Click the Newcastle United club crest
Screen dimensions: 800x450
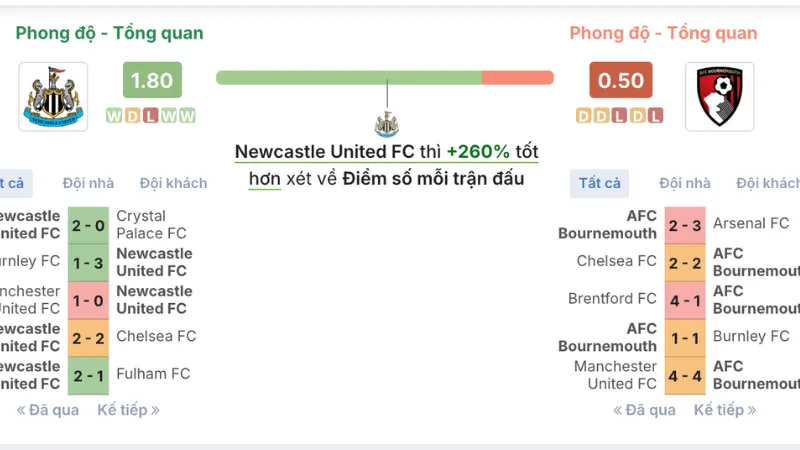tap(53, 96)
